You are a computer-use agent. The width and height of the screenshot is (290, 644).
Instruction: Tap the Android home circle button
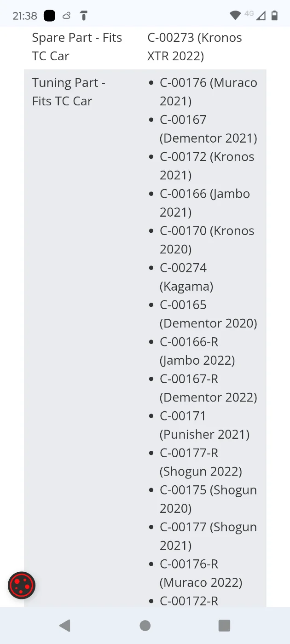coord(145,625)
